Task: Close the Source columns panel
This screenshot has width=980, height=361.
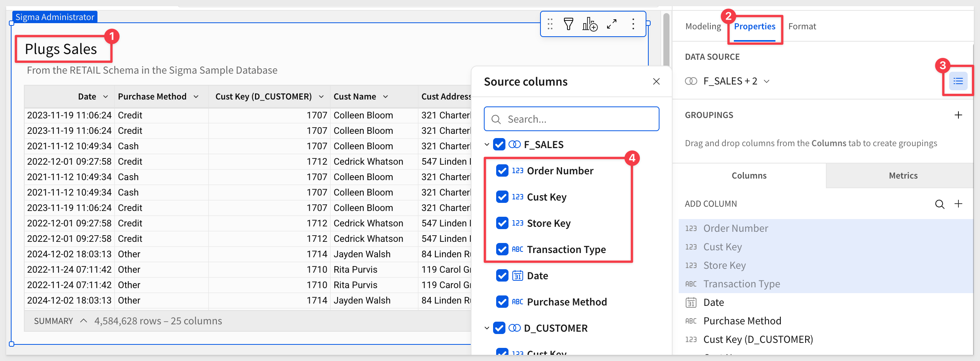Action: [x=656, y=81]
